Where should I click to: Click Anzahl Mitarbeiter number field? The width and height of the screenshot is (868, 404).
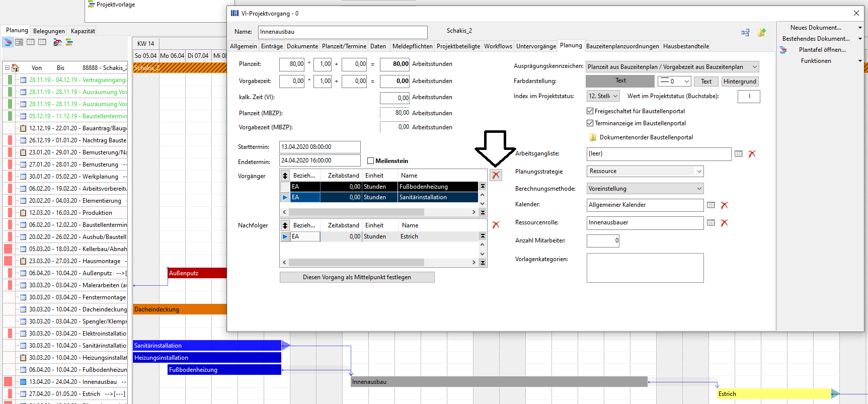pyautogui.click(x=603, y=241)
